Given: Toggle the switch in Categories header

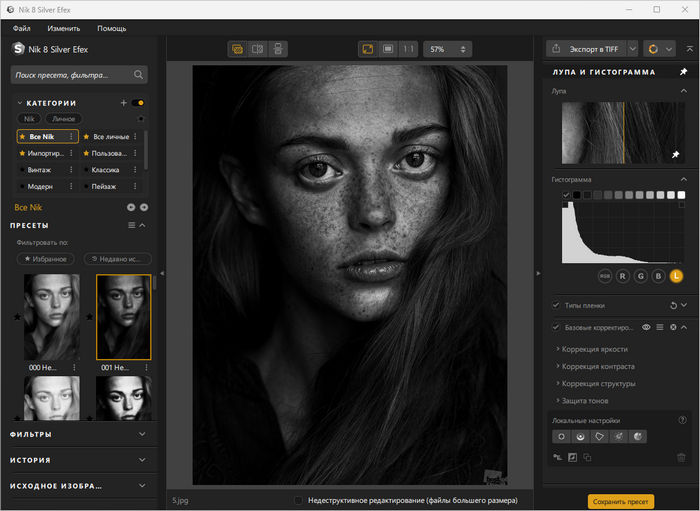Looking at the screenshot, I should [138, 102].
